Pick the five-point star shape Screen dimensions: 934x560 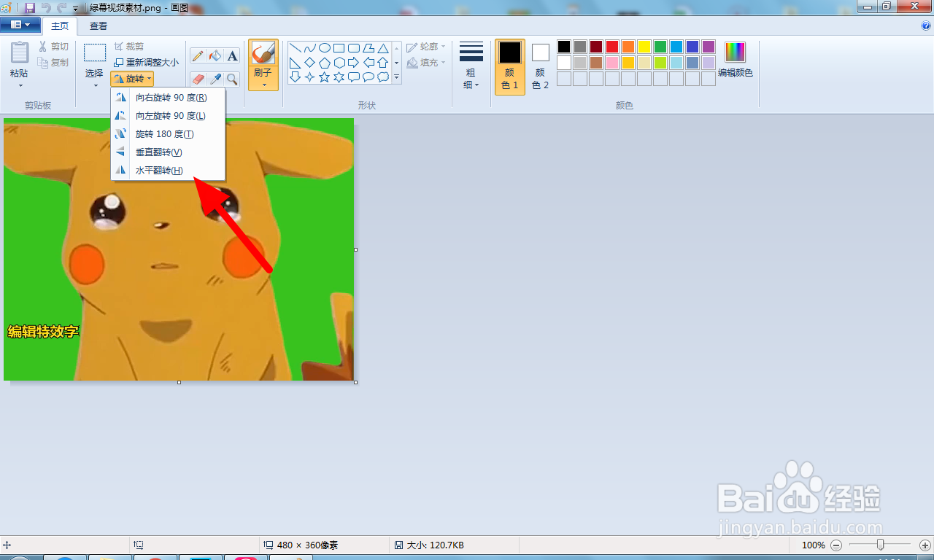pos(325,77)
